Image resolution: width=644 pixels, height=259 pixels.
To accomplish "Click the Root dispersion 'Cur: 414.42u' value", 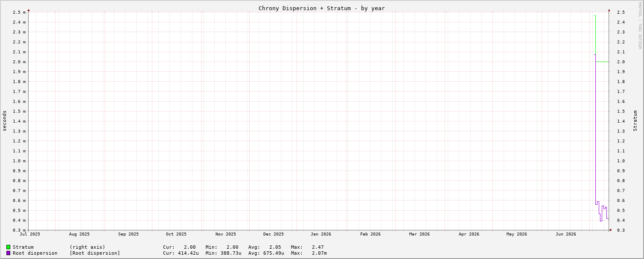I will point(181,253).
